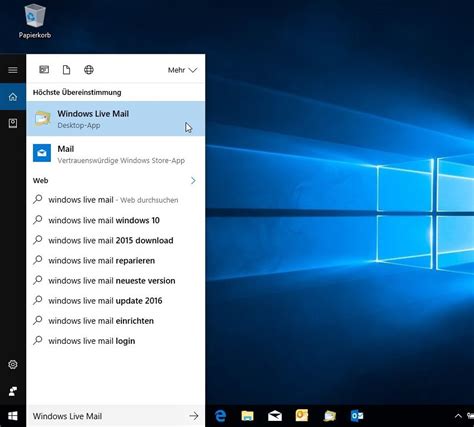The height and width of the screenshot is (427, 474).
Task: Open the Notebook icon in the sidebar
Action: (x=13, y=123)
